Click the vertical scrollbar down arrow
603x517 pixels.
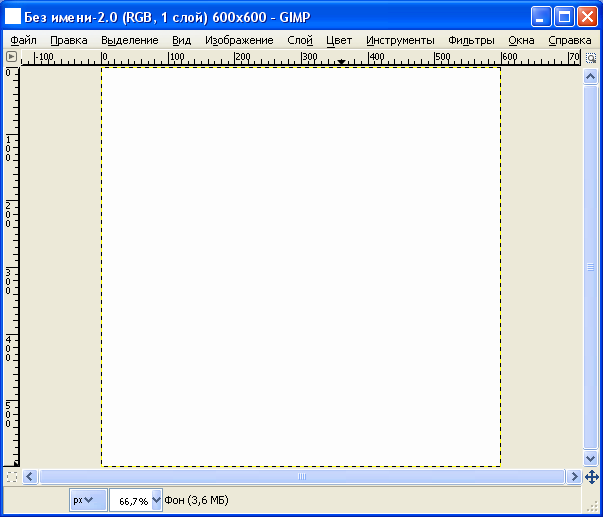point(590,458)
